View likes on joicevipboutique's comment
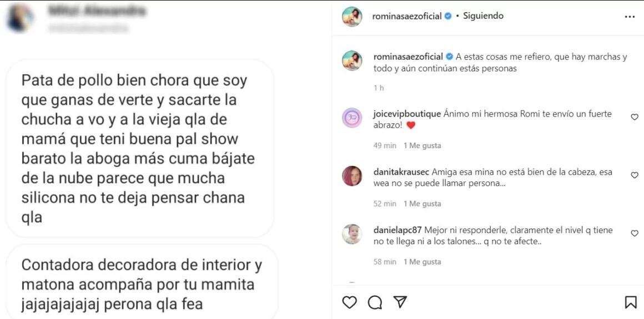 click(x=422, y=145)
